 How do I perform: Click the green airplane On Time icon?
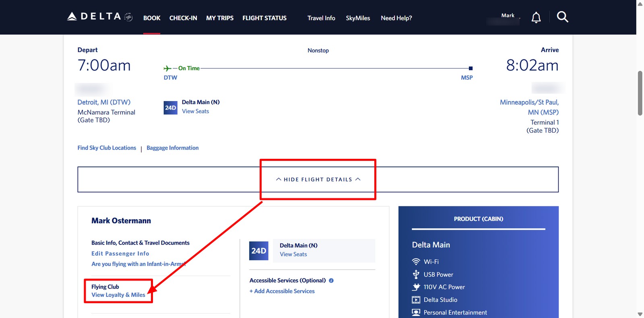(167, 69)
